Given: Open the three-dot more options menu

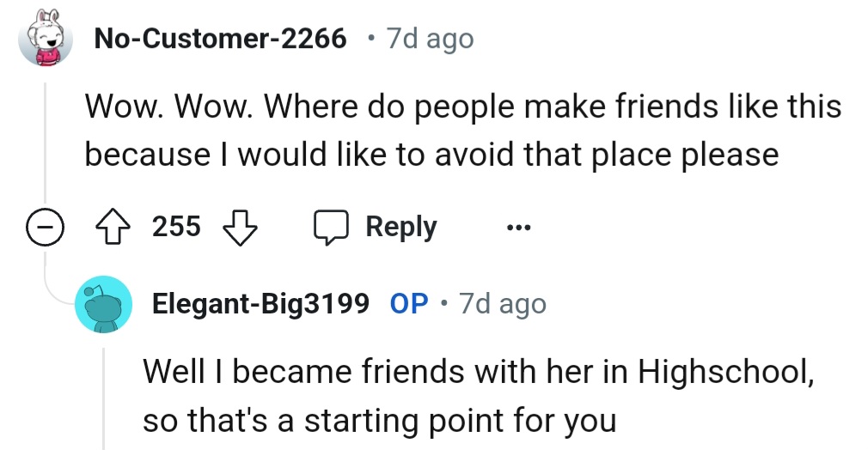Looking at the screenshot, I should pyautogui.click(x=518, y=228).
